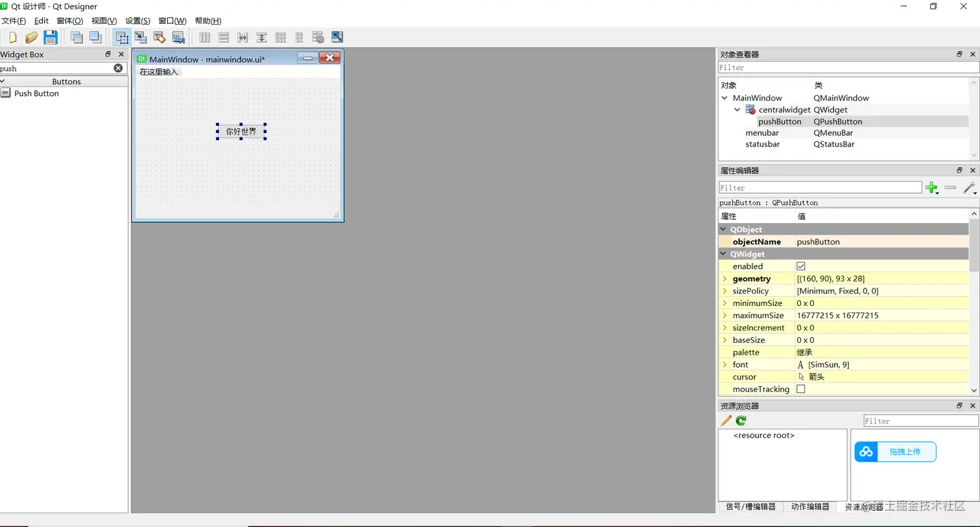Click the 你好世界 button on the form
This screenshot has width=980, height=527.
[241, 132]
